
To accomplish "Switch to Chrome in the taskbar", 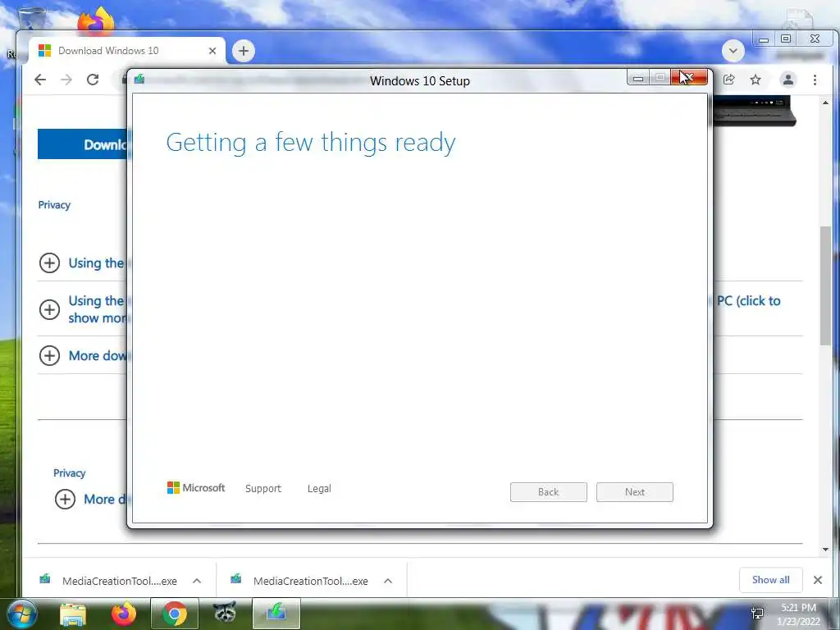I will 175,614.
